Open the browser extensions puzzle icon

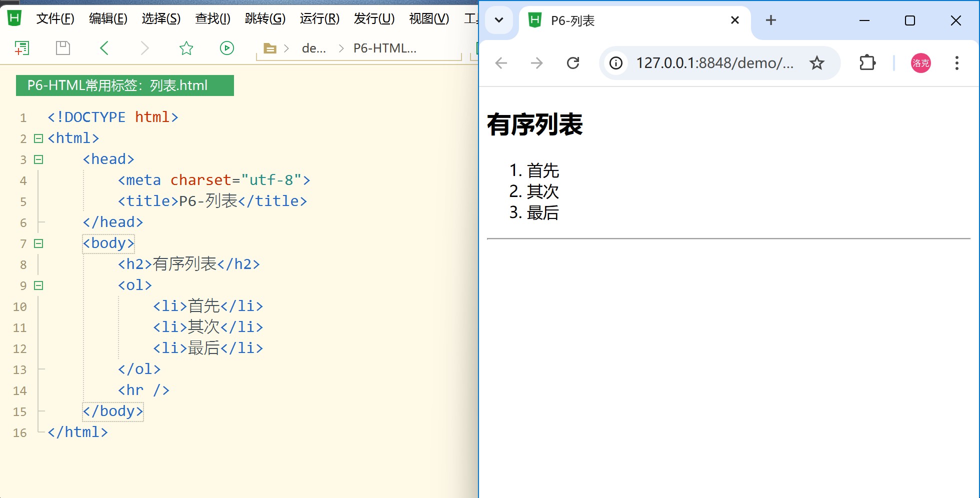tap(867, 63)
